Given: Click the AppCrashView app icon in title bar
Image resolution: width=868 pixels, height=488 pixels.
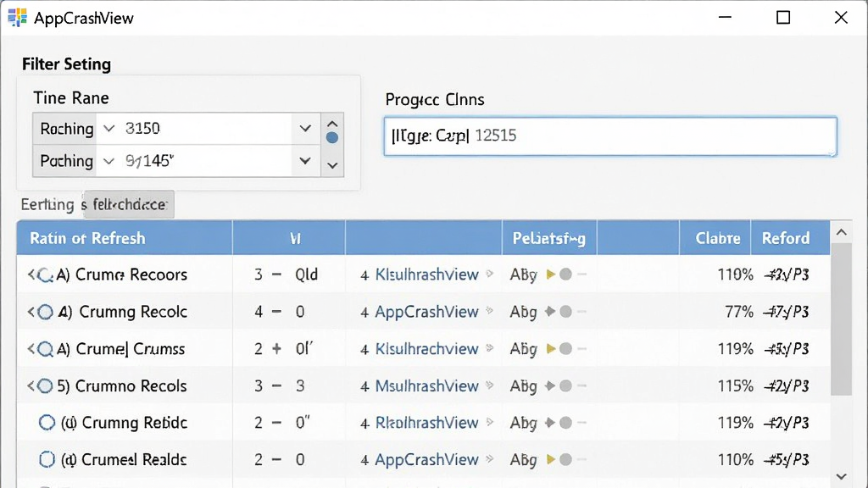Looking at the screenshot, I should click(17, 18).
